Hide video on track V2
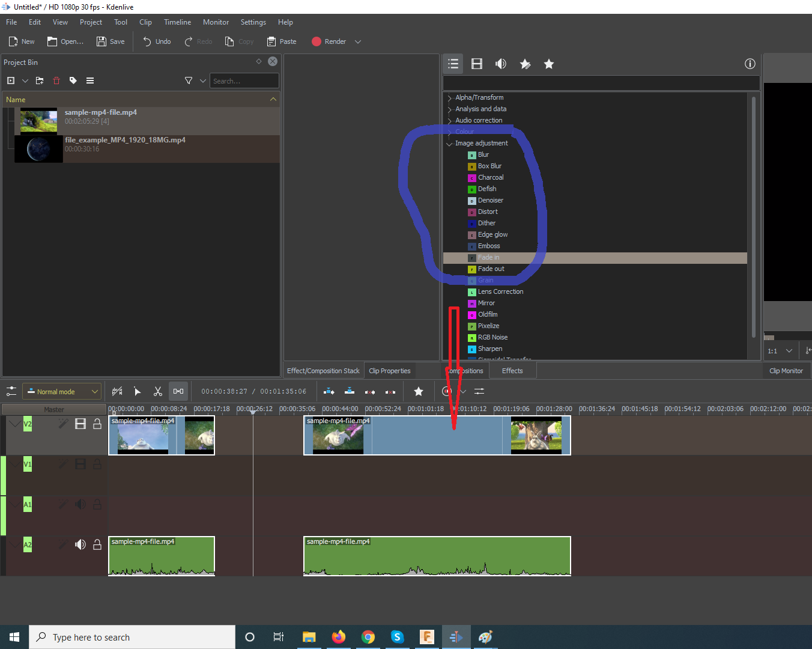 pyautogui.click(x=80, y=424)
